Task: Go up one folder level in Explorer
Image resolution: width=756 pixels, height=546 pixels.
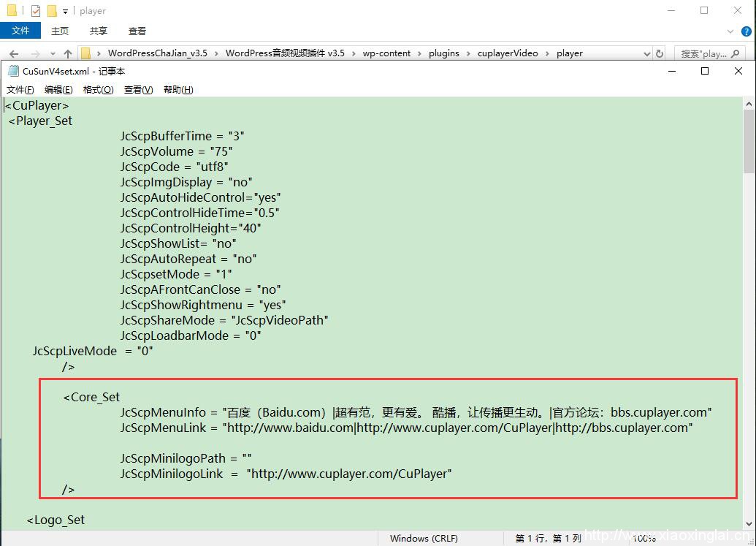Action: point(67,53)
